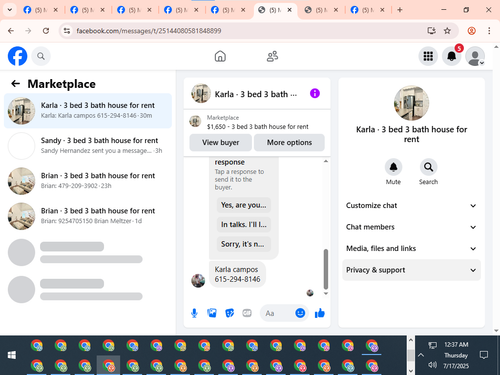This screenshot has width=500, height=375.
Task: Go to the Facebook home logo
Action: [x=17, y=56]
